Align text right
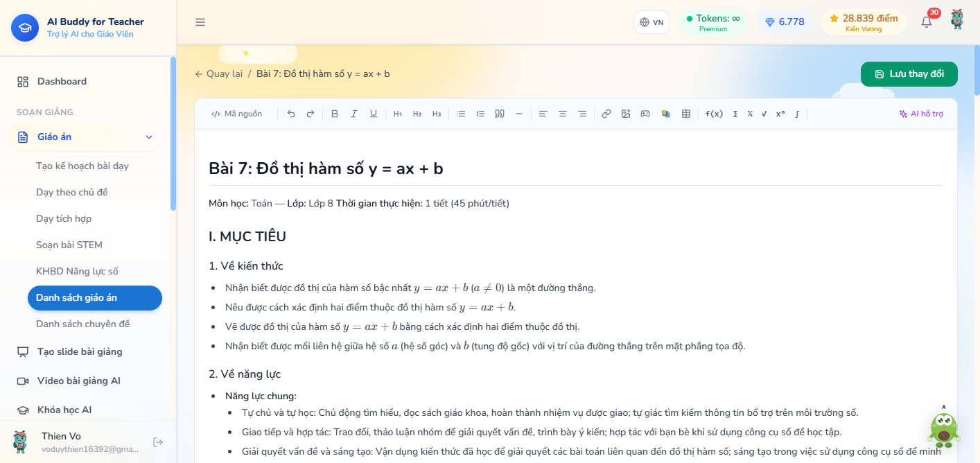This screenshot has width=980, height=463. point(582,114)
